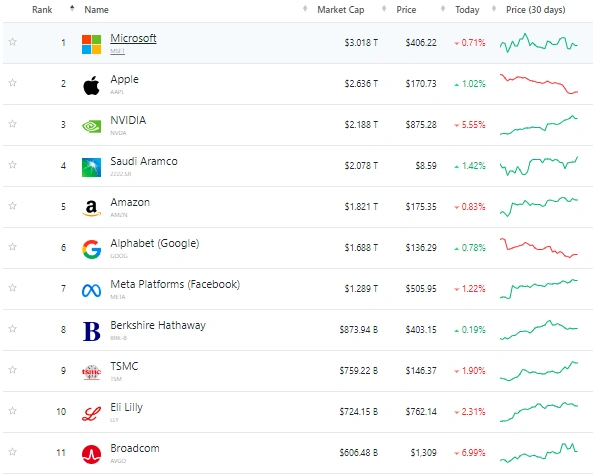Open Apple's red 30-day price chart
Image resolution: width=593 pixels, height=474 pixels.
(539, 84)
